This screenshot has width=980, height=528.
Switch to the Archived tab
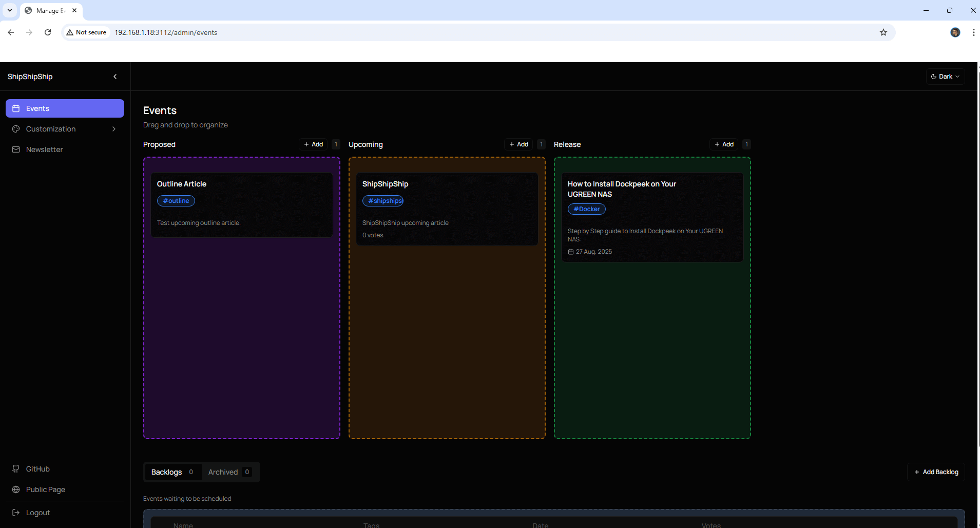pyautogui.click(x=229, y=472)
